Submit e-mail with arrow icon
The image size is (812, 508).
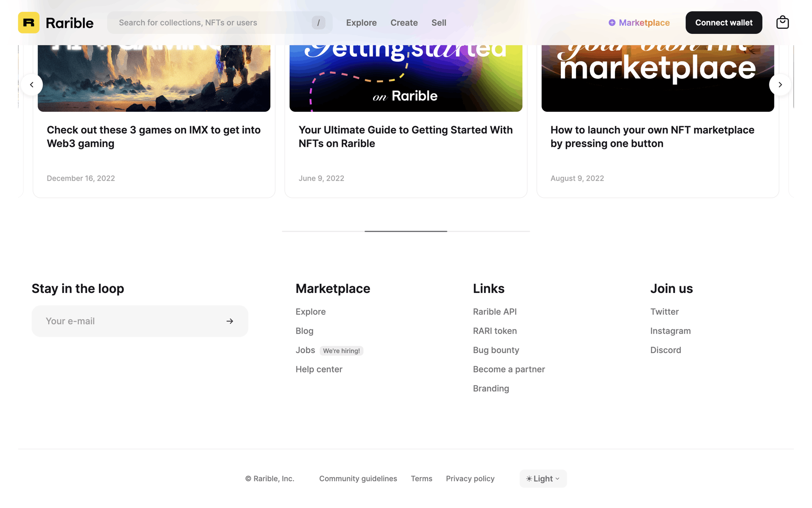point(230,321)
